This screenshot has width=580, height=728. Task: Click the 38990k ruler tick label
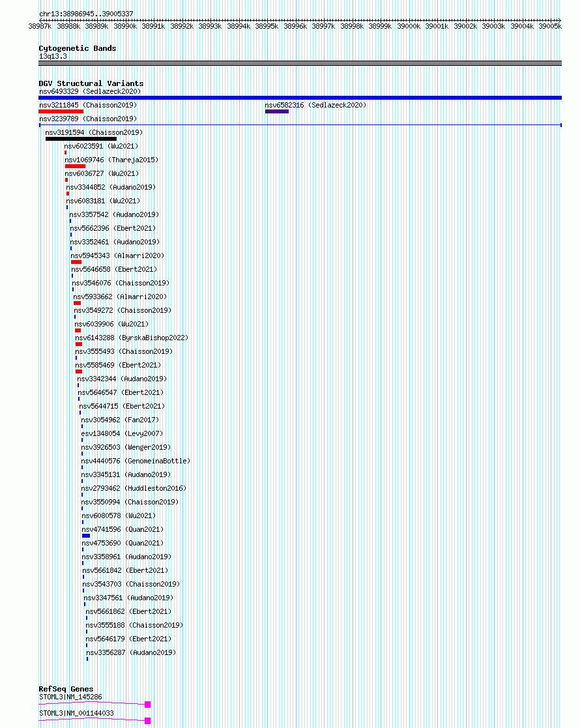[125, 27]
